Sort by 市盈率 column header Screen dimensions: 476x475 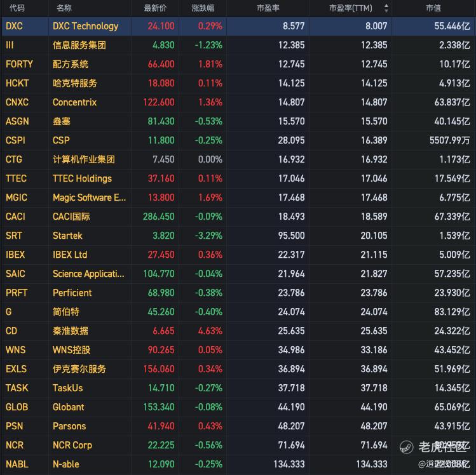[268, 8]
